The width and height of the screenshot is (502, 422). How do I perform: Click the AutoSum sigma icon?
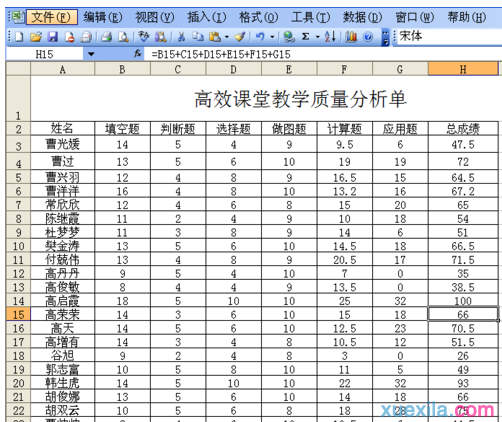click(305, 36)
